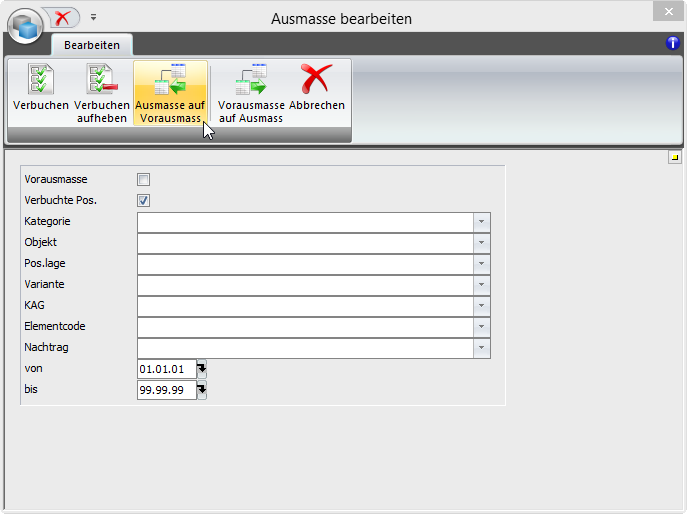
Task: Expand the Pos.lage dropdown
Action: tap(482, 264)
